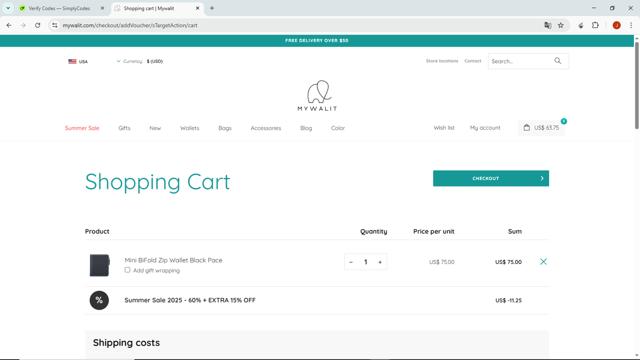This screenshot has width=640, height=360.
Task: Switch to Verify Codes SimplyCodes tab
Action: tap(59, 8)
